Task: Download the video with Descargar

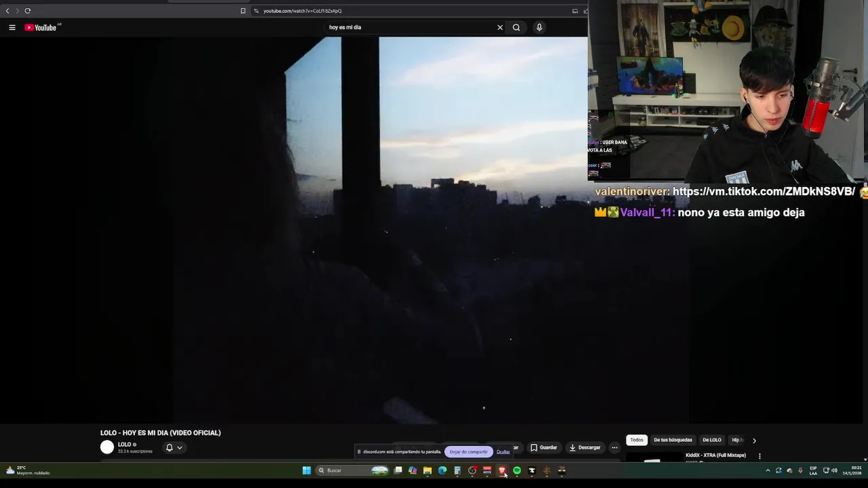Action: (585, 447)
